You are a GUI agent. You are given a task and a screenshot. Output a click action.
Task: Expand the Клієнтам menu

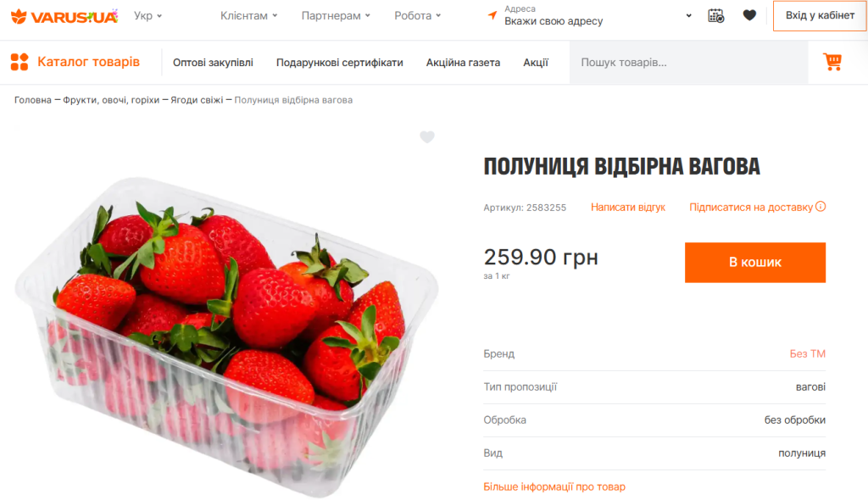[248, 15]
